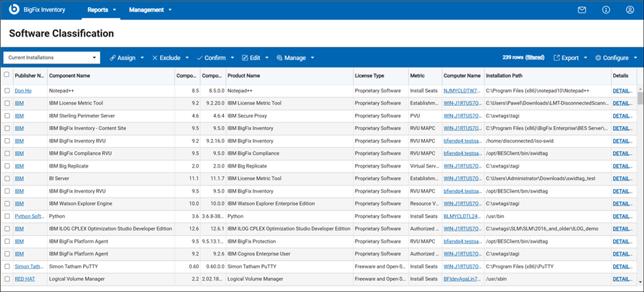This screenshot has width=644, height=292.
Task: Click the Exclude X icon
Action: pyautogui.click(x=155, y=58)
